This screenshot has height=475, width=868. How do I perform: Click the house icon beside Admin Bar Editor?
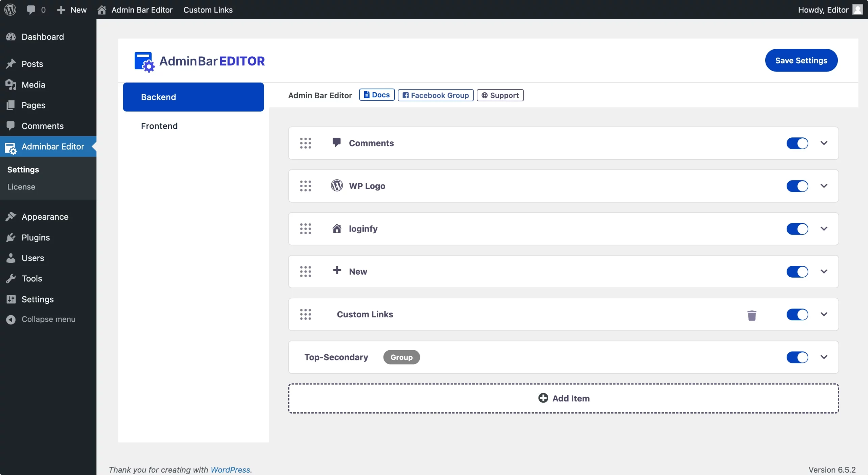coord(102,10)
